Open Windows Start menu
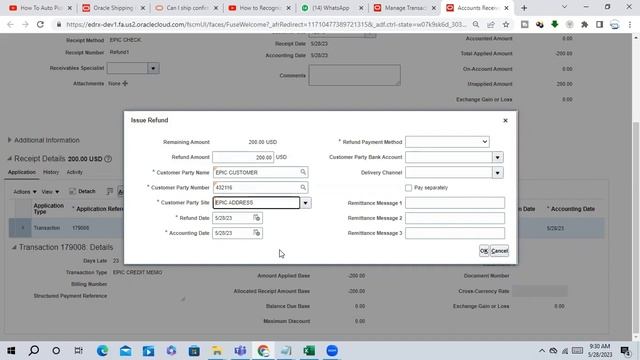The image size is (640, 360). click(x=11, y=351)
